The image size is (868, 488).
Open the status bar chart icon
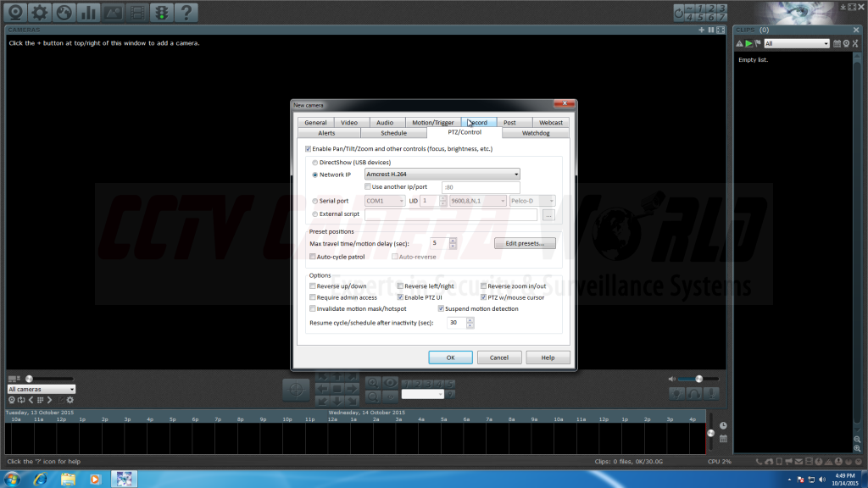[88, 12]
